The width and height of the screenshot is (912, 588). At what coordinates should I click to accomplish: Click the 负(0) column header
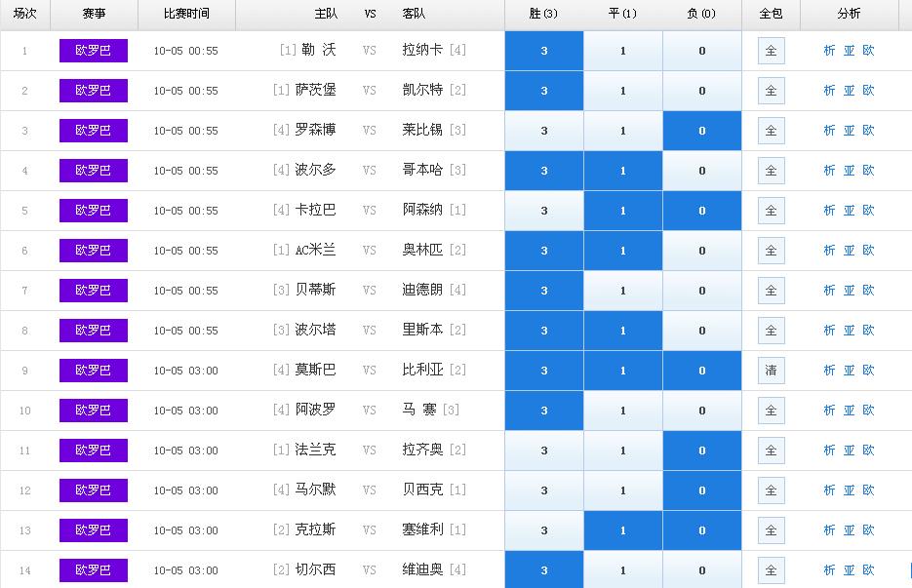coord(701,14)
